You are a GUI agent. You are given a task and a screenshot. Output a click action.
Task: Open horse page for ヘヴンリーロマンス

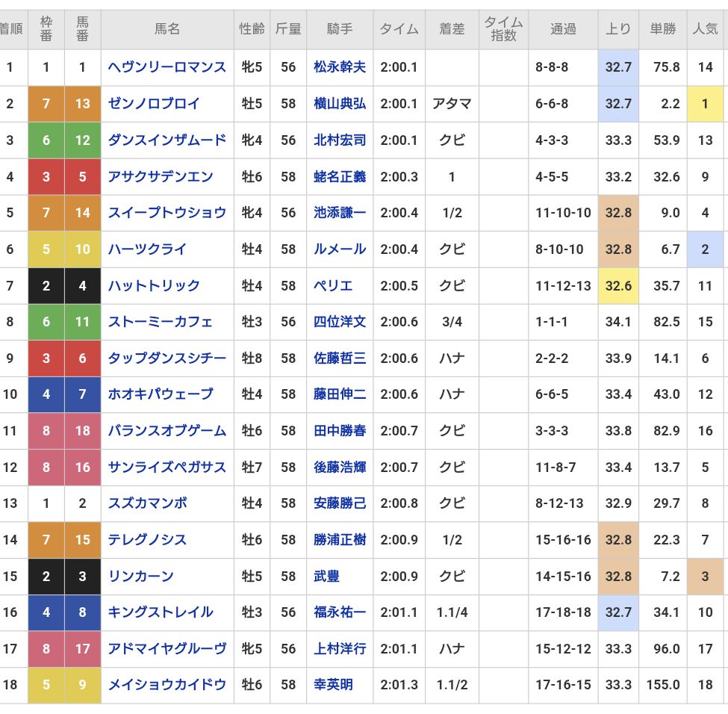tap(167, 67)
